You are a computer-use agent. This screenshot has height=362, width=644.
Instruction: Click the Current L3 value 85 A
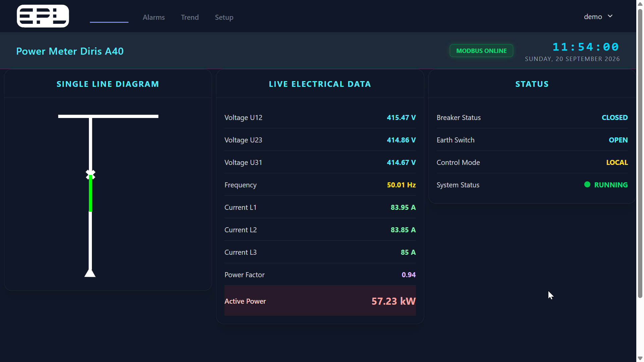click(408, 252)
